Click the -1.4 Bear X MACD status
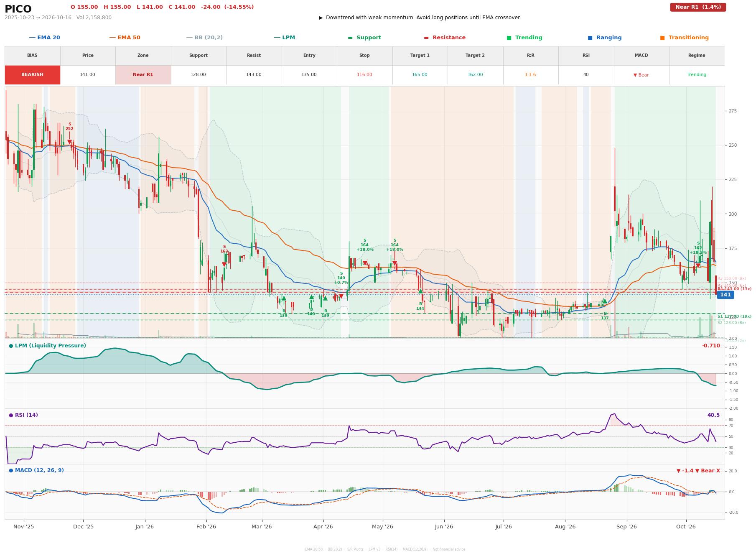 click(x=698, y=471)
